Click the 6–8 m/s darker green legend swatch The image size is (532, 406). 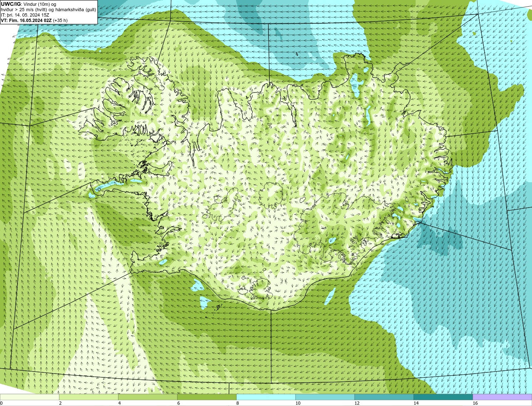(x=207, y=397)
